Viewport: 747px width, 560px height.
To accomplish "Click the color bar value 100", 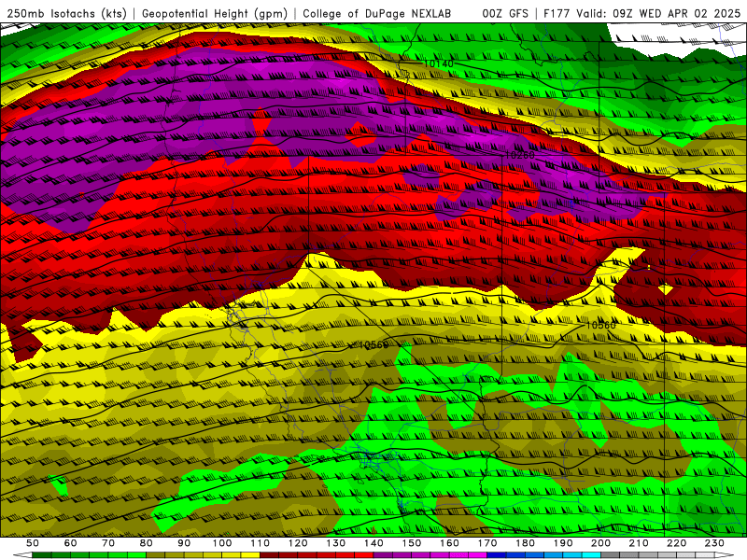I will [222, 543].
